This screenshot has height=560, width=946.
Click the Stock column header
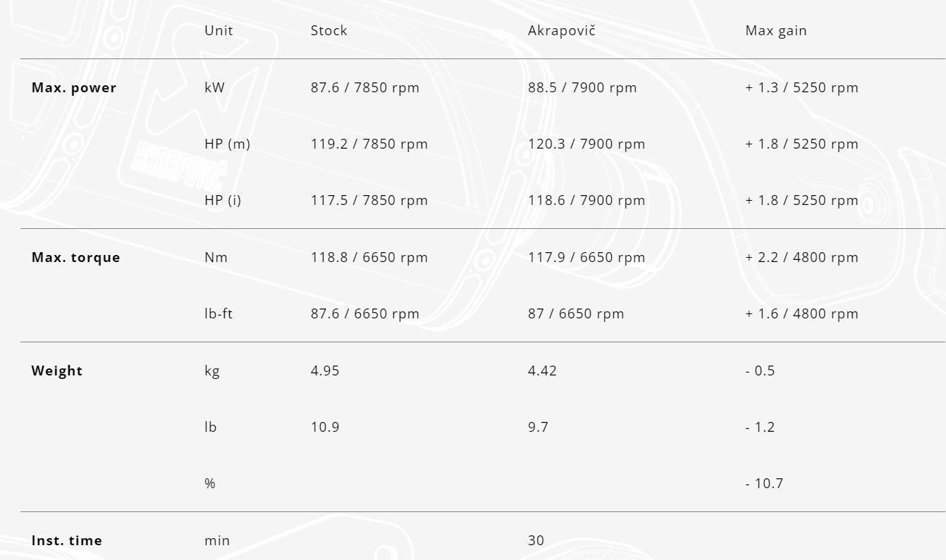[329, 31]
